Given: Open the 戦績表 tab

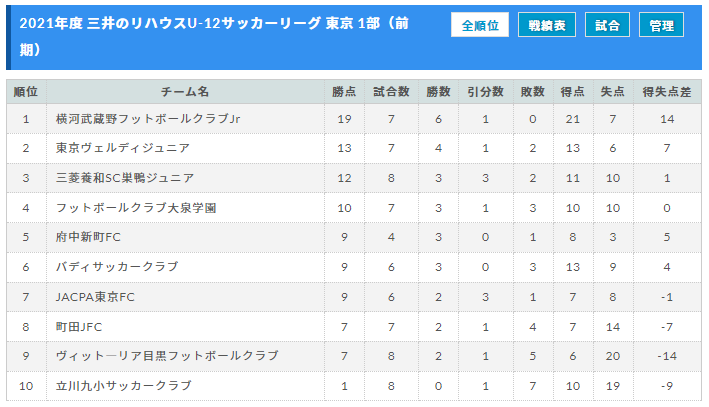Looking at the screenshot, I should 547,25.
